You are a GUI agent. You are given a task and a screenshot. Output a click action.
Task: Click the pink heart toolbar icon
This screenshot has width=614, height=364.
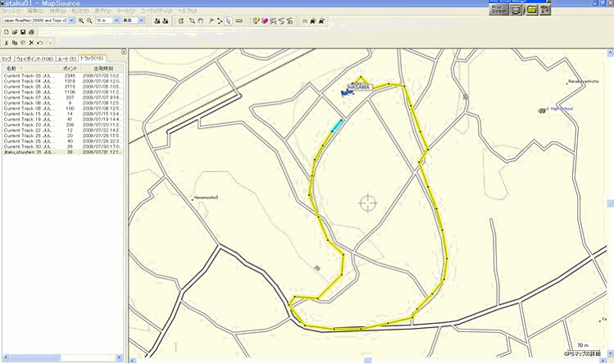265,20
